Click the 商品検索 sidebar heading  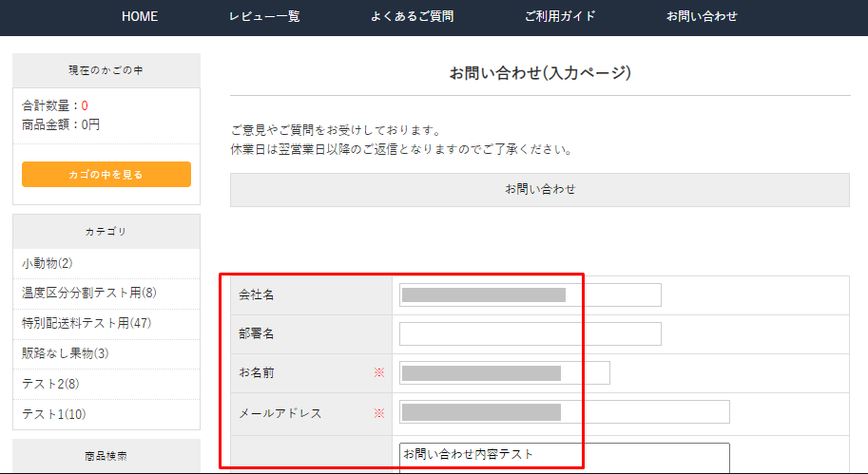[106, 456]
